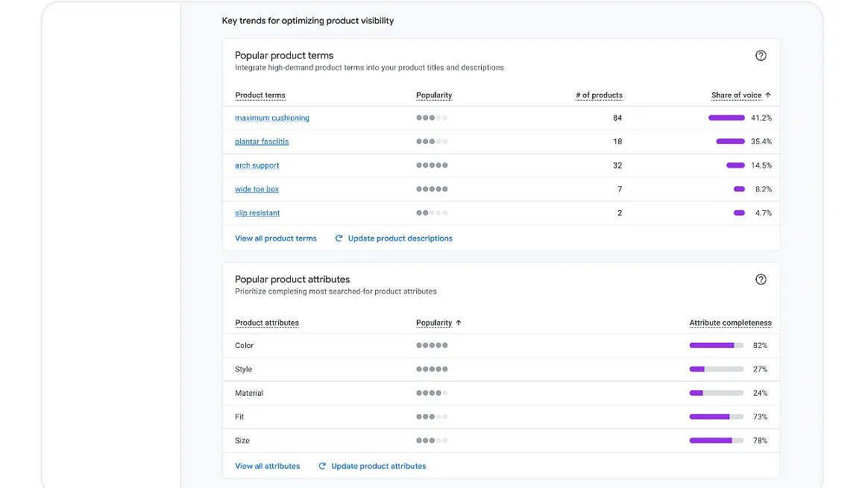The height and width of the screenshot is (488, 868).
Task: Click Size attribute completeness bar
Action: 717,440
